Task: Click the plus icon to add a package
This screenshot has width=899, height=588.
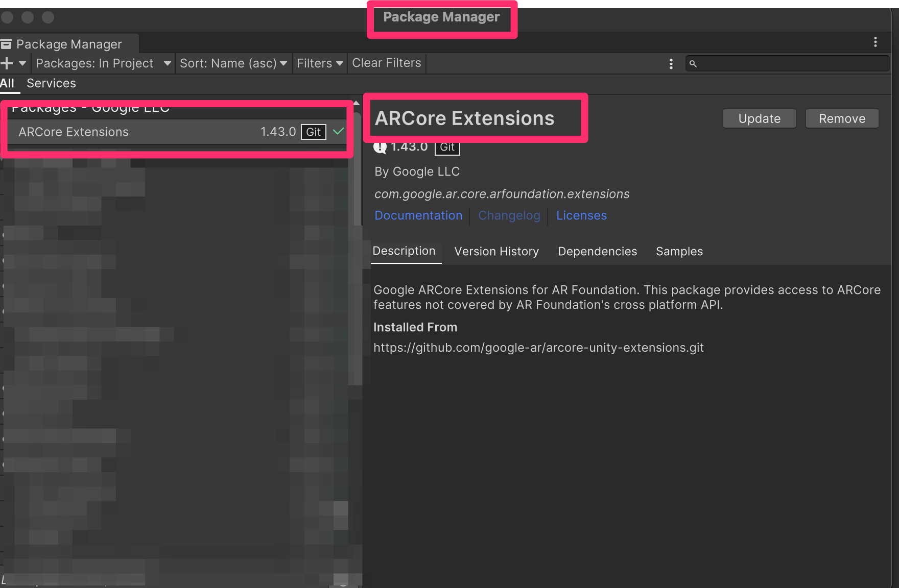Action: [x=7, y=63]
